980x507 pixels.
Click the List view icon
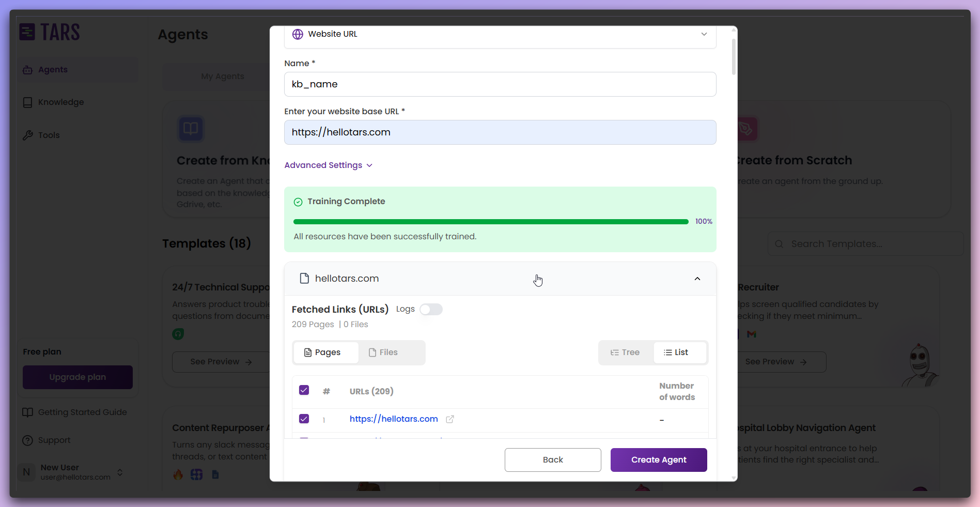[668, 352]
